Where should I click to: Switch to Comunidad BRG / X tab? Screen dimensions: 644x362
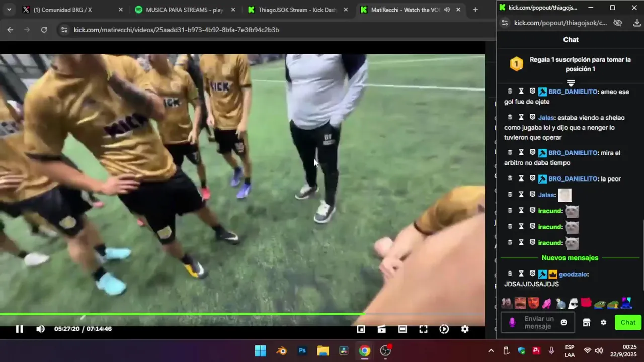pos(73,10)
